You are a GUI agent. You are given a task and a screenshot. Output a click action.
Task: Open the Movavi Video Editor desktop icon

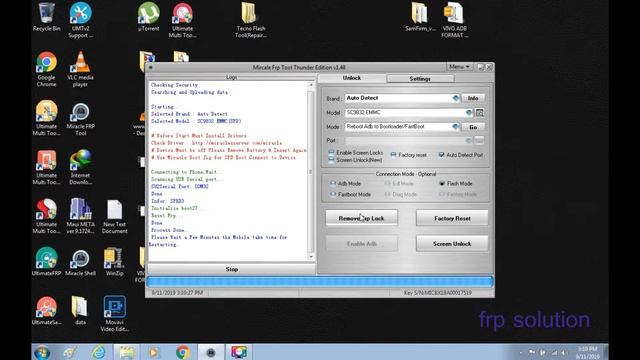pyautogui.click(x=115, y=314)
